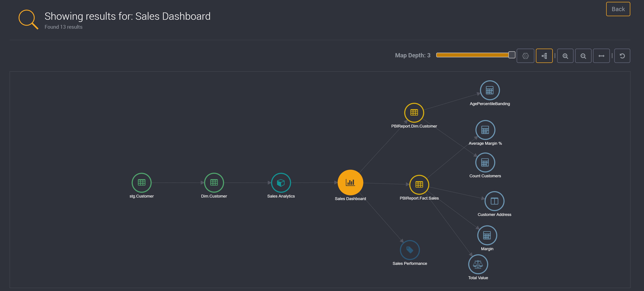This screenshot has height=291, width=644.
Task: Click the 'Margin' label text
Action: click(x=487, y=249)
